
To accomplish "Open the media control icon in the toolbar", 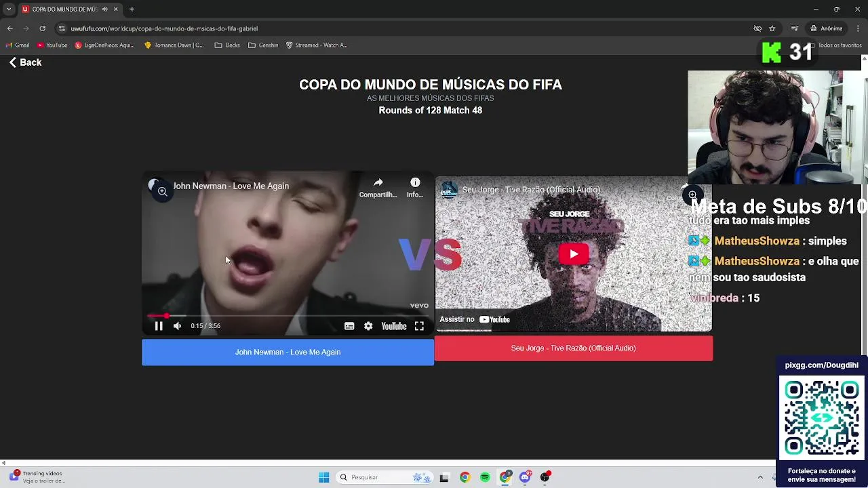I will point(795,28).
